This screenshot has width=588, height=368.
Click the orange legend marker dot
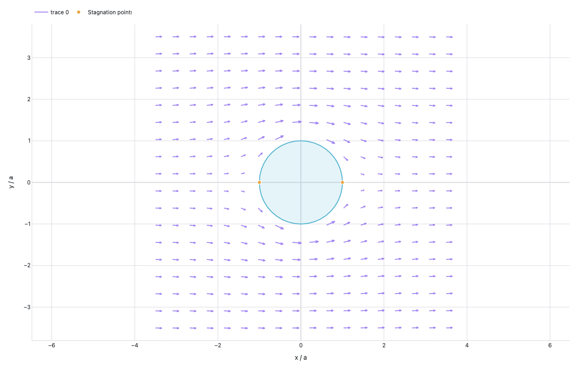pyautogui.click(x=79, y=12)
